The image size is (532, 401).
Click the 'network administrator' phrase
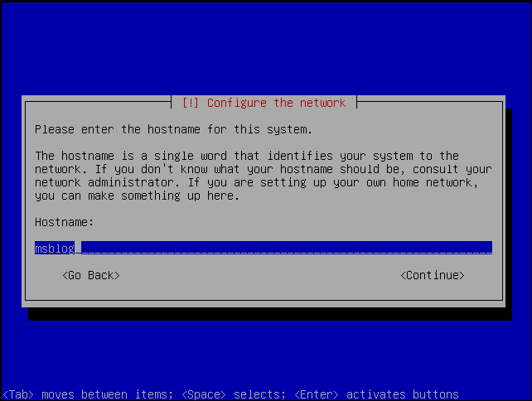pyautogui.click(x=107, y=182)
